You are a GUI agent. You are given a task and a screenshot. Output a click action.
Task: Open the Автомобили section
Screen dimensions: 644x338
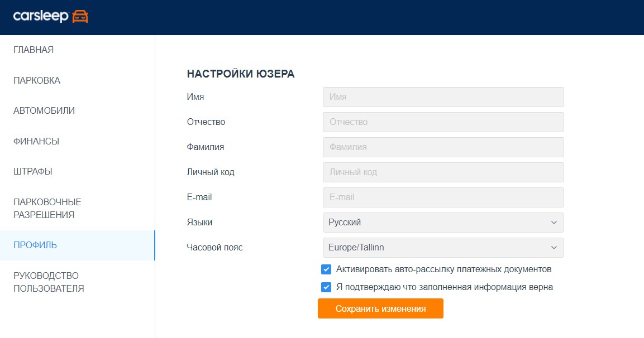[x=44, y=111]
